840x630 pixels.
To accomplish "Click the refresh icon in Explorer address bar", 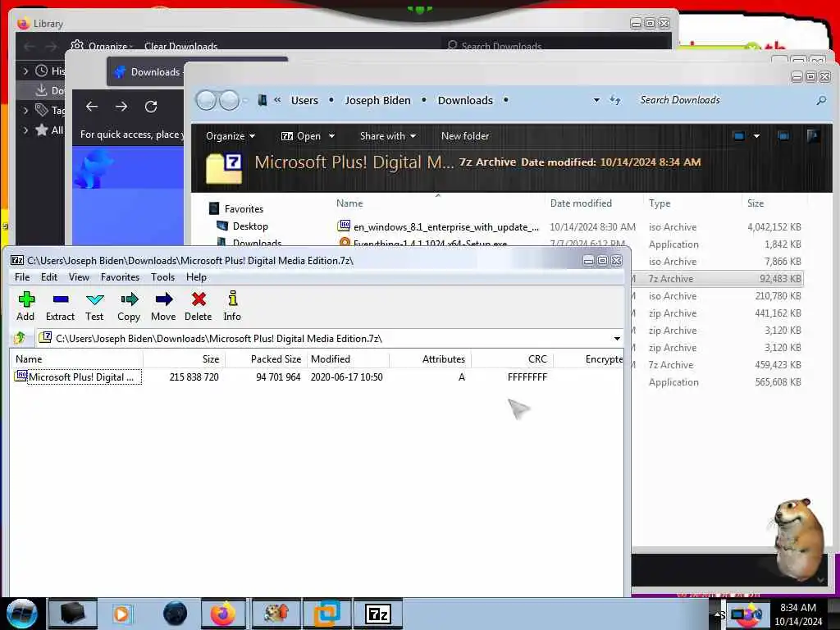I will point(615,100).
